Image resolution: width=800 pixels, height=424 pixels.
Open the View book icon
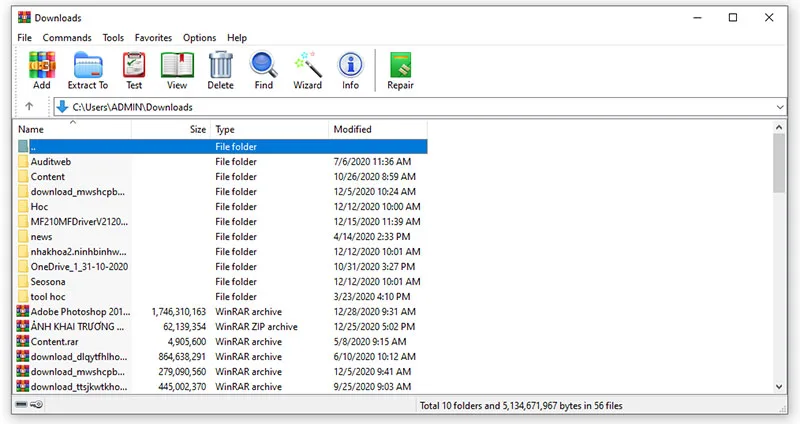coord(177,65)
